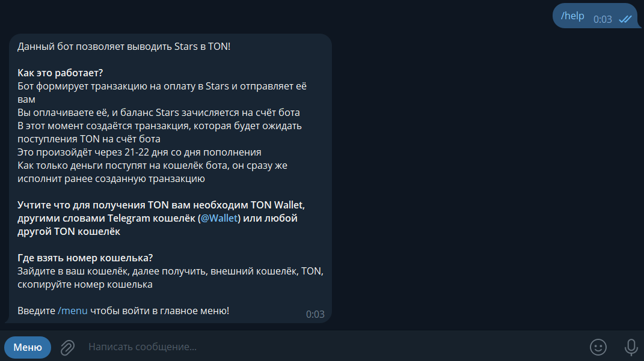Click line Вы оплачиваете её и баланс Stars

point(159,112)
